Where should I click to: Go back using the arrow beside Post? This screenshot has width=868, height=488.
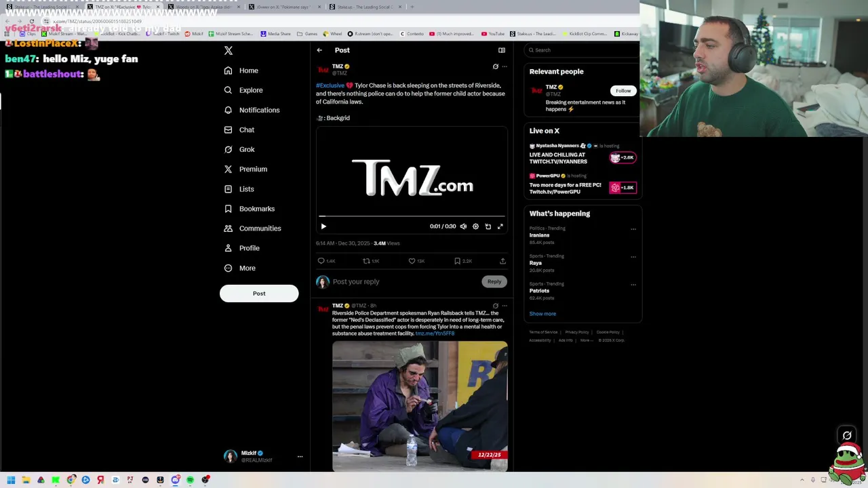pyautogui.click(x=319, y=50)
